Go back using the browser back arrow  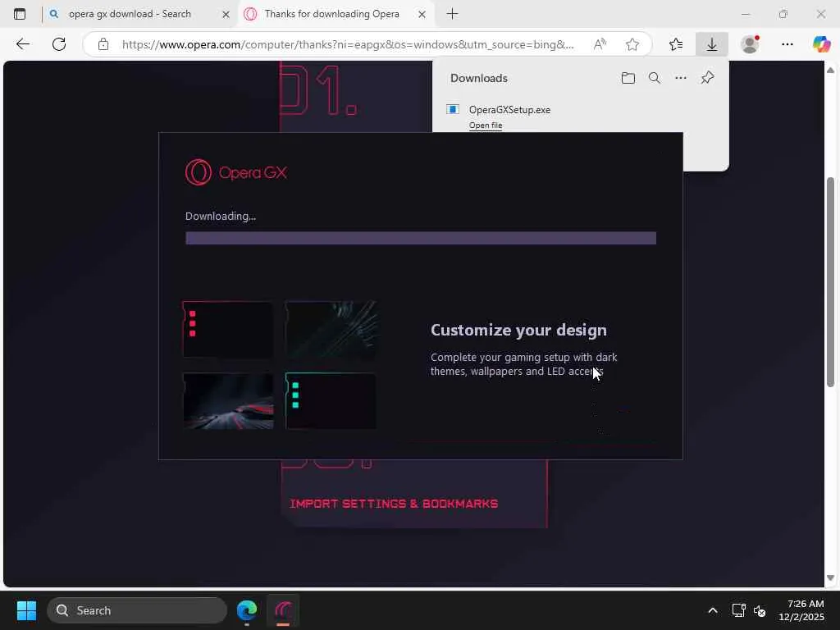[22, 44]
